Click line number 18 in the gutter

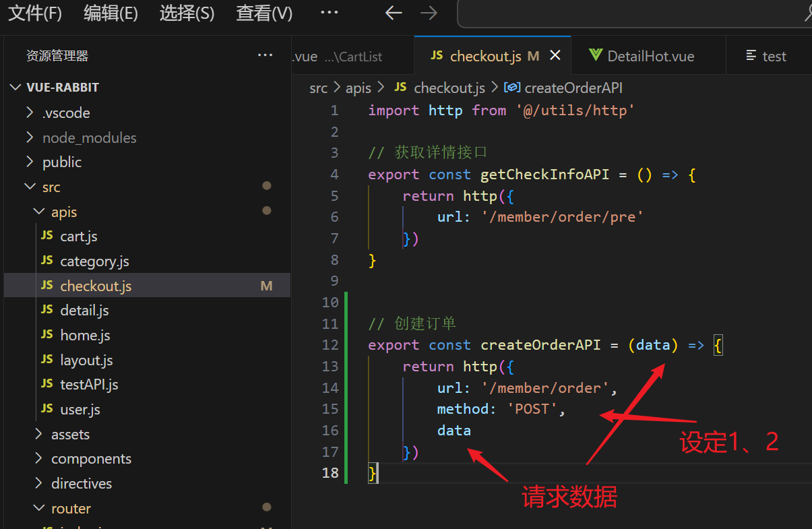330,473
